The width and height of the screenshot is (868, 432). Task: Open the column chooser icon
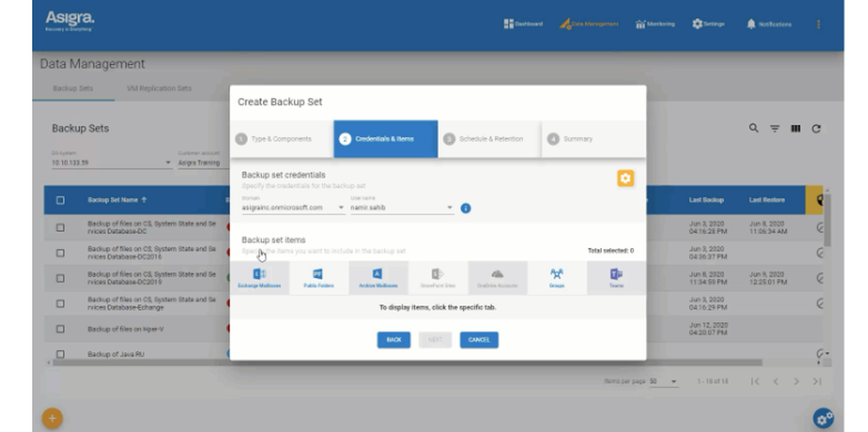[795, 128]
